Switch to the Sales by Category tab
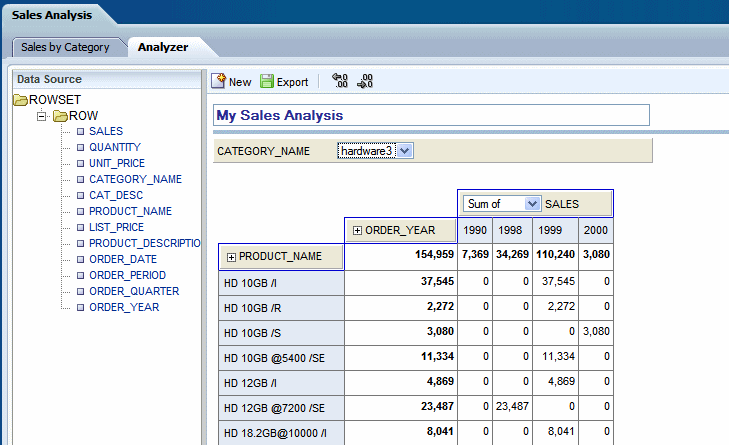 pyautogui.click(x=65, y=47)
